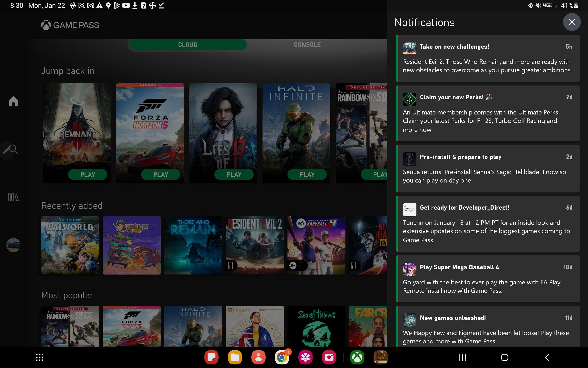The width and height of the screenshot is (588, 368).
Task: Tap the Android recent apps button
Action: (x=462, y=357)
